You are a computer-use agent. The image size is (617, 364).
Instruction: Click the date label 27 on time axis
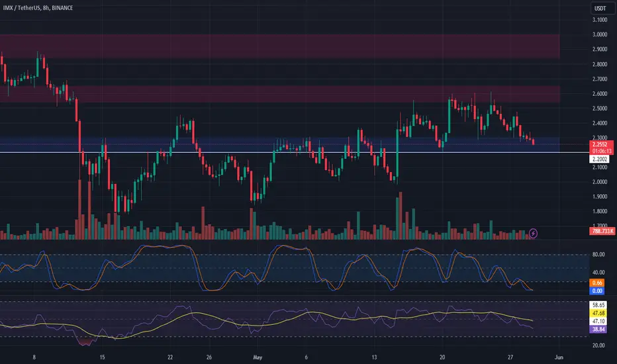click(510, 357)
